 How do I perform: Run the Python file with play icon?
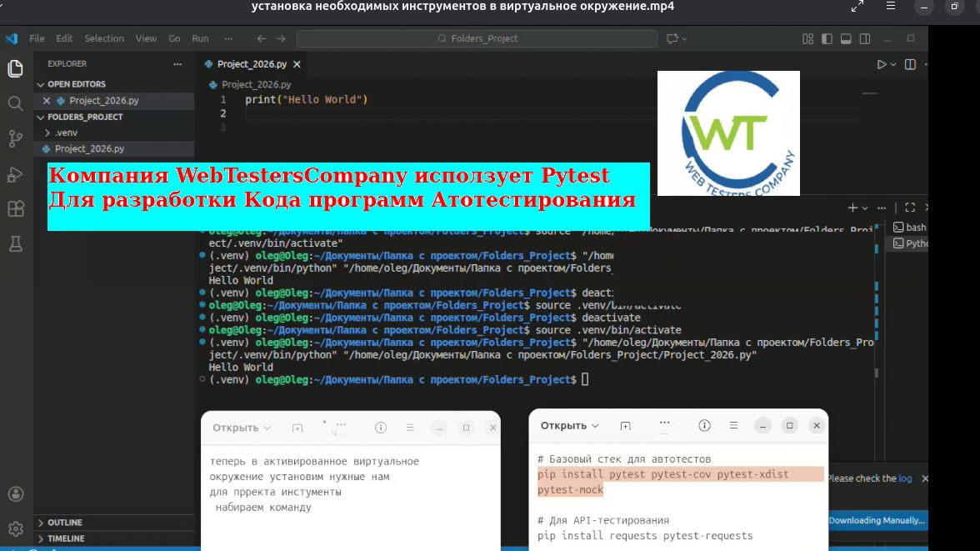[x=882, y=64]
